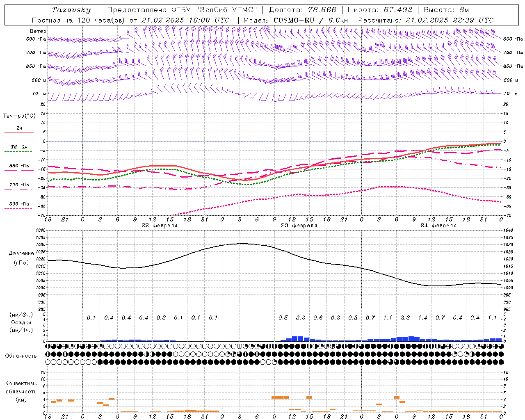Click the 700 гПа temperature legend entry
The image size is (525, 420).
tap(19, 185)
